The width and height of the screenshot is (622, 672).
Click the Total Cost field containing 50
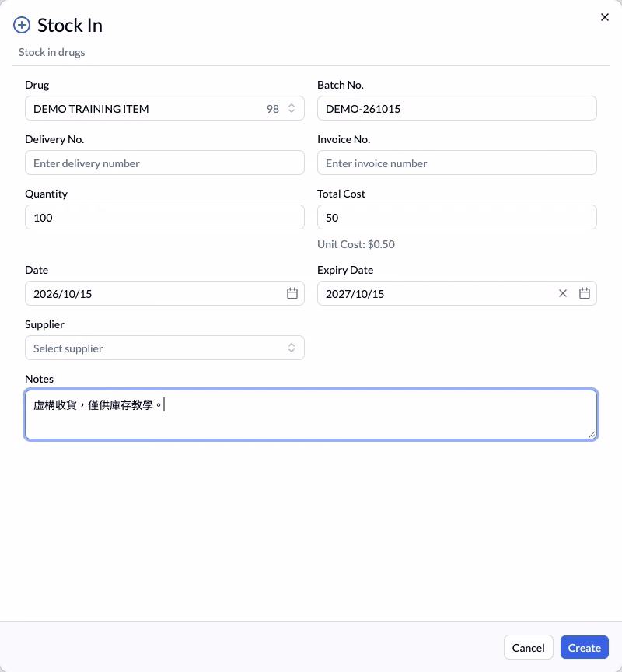coord(456,217)
